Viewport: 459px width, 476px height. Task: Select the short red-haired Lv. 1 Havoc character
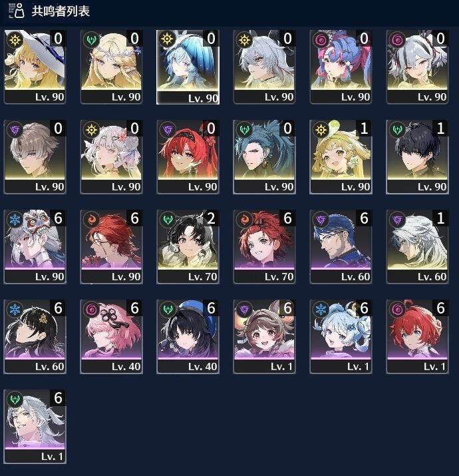click(417, 336)
